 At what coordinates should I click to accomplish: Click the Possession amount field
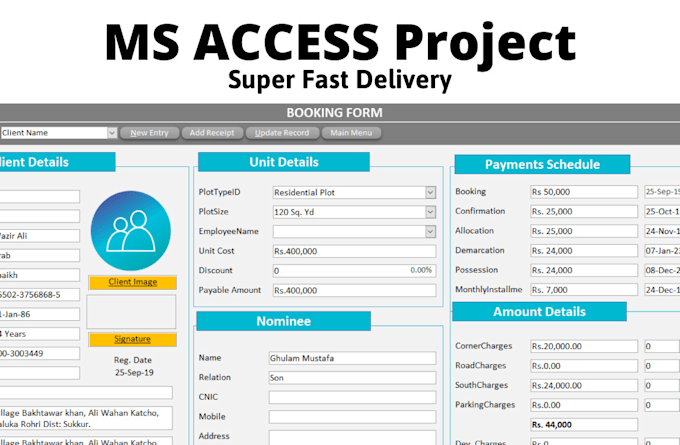click(584, 270)
